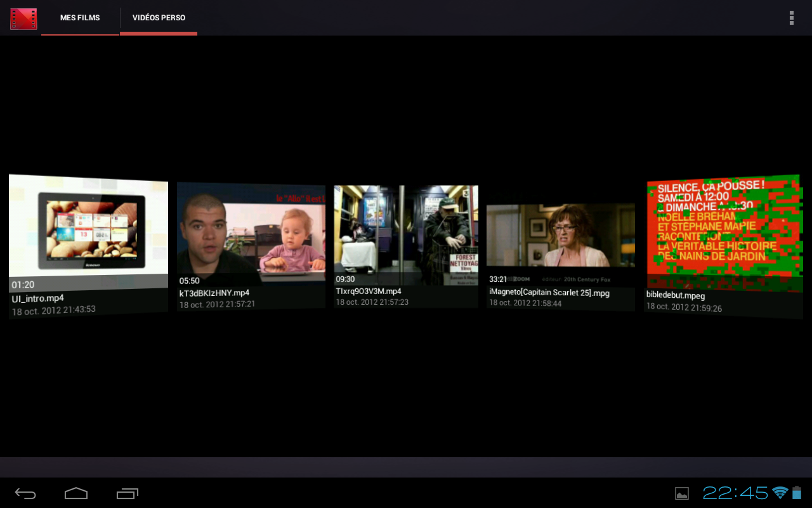Select the VIDÉOS PERSO tab
Image resolution: width=812 pixels, height=508 pixels.
click(x=159, y=18)
